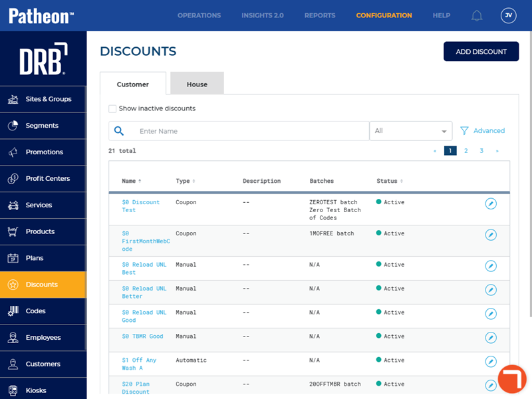The image size is (532, 399).
Task: Edit the $0 Discount Test row pencil
Action: [491, 203]
